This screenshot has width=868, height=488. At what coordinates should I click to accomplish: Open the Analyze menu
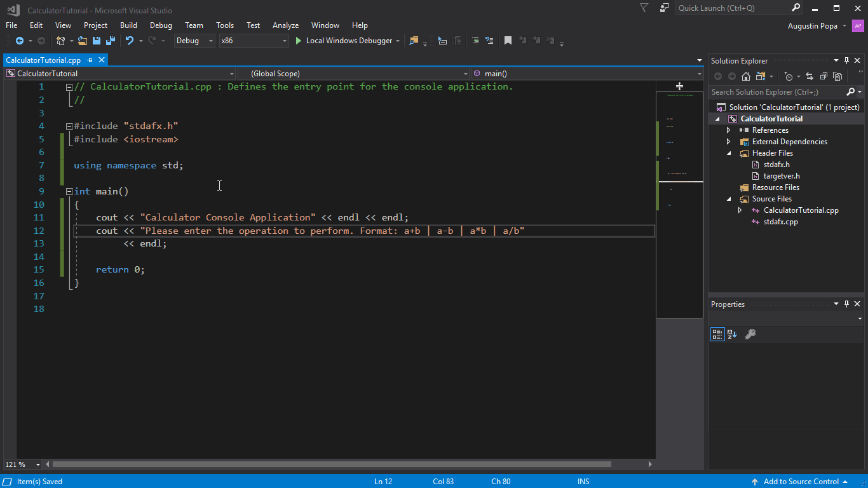pyautogui.click(x=285, y=25)
